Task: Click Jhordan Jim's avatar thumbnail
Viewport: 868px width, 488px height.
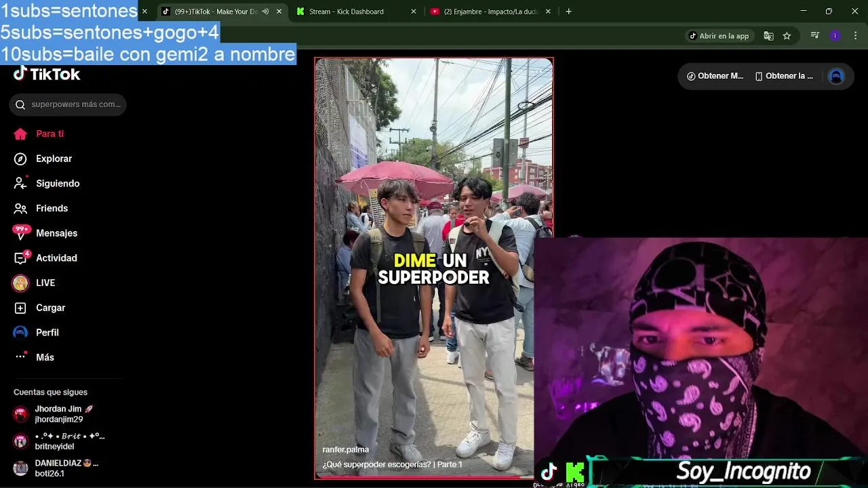Action: coord(21,414)
